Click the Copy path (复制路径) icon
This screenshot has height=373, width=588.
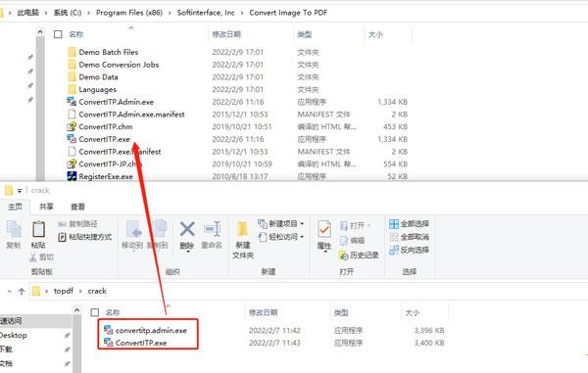pos(63,224)
